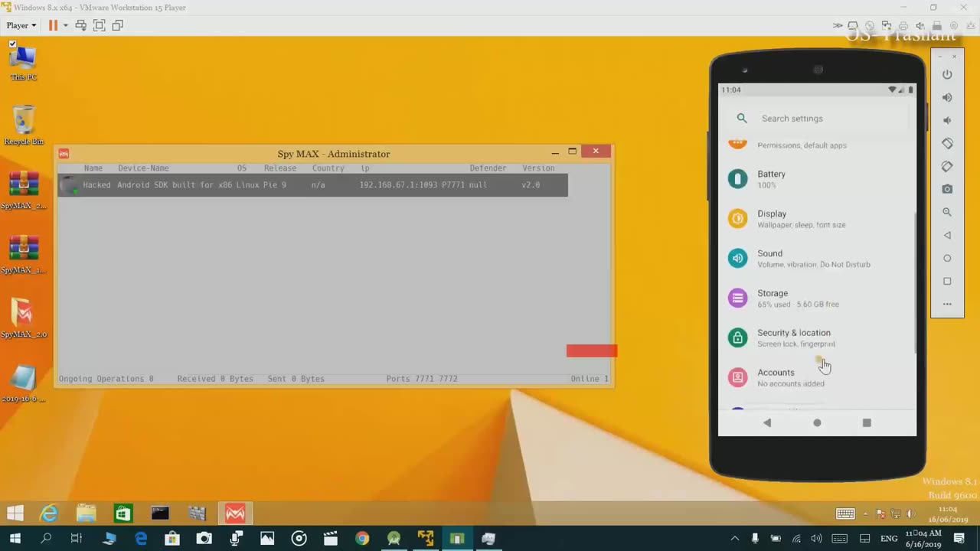Raise emulator volume with volume up icon
Image resolution: width=980 pixels, height=551 pixels.
click(947, 97)
